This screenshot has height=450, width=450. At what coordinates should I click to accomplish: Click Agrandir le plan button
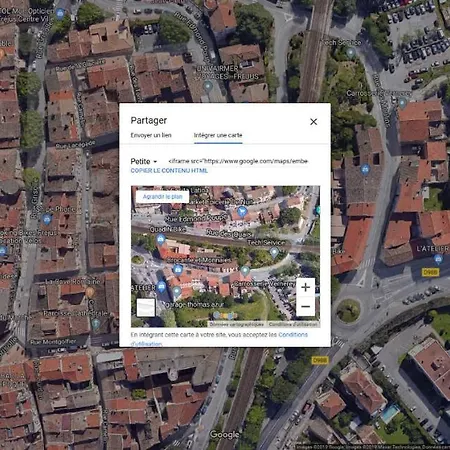click(163, 197)
